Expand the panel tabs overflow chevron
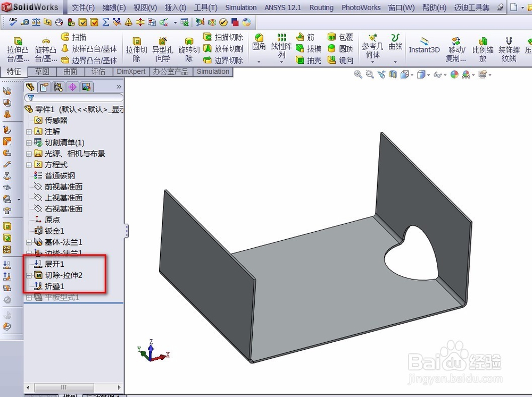The height and width of the screenshot is (397, 532). (x=119, y=87)
